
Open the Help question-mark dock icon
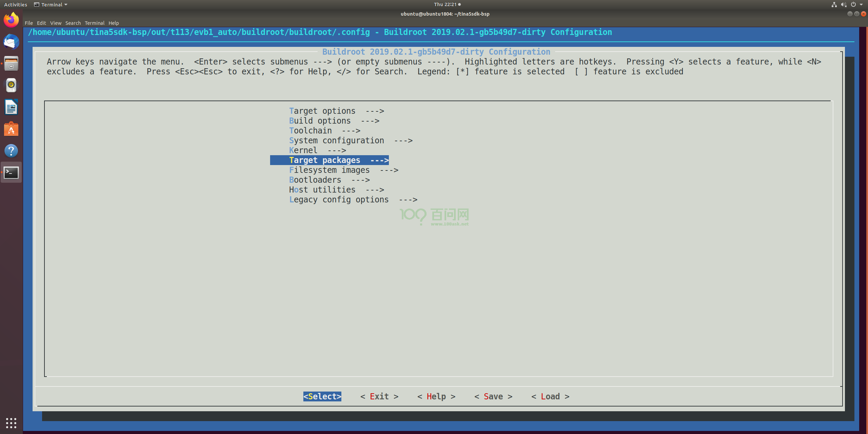coord(11,151)
